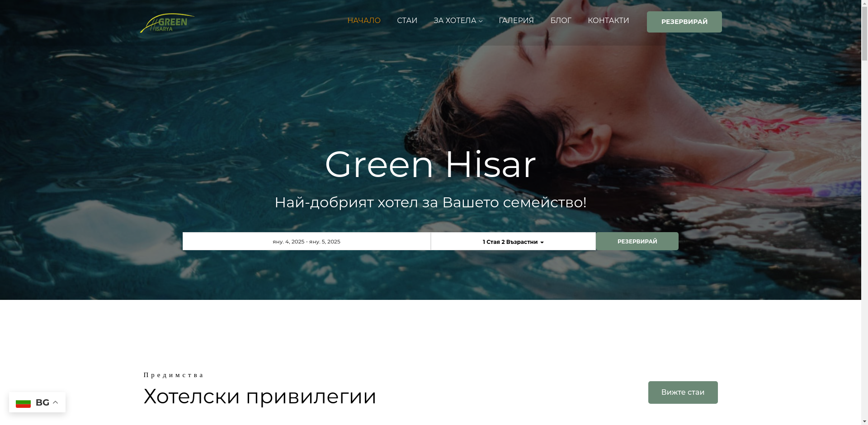868x425 pixels.
Task: Open the БЛОГ page
Action: coord(561,20)
